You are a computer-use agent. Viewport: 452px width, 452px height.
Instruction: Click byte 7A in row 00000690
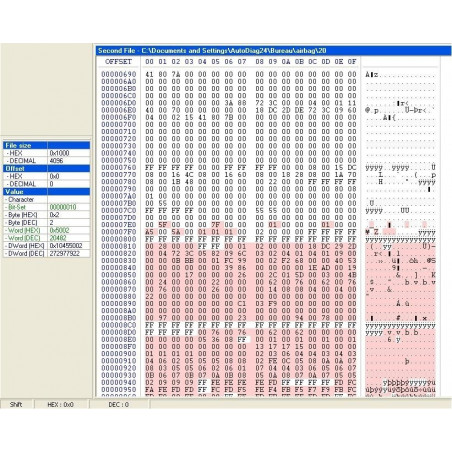tap(176, 74)
